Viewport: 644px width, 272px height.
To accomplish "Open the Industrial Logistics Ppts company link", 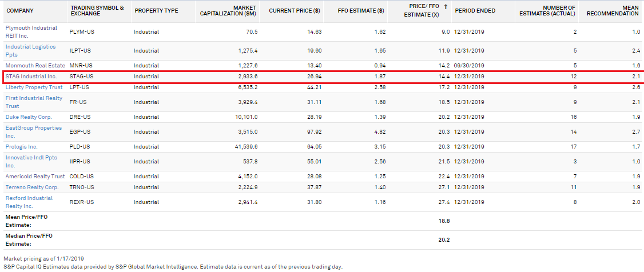I will click(30, 50).
